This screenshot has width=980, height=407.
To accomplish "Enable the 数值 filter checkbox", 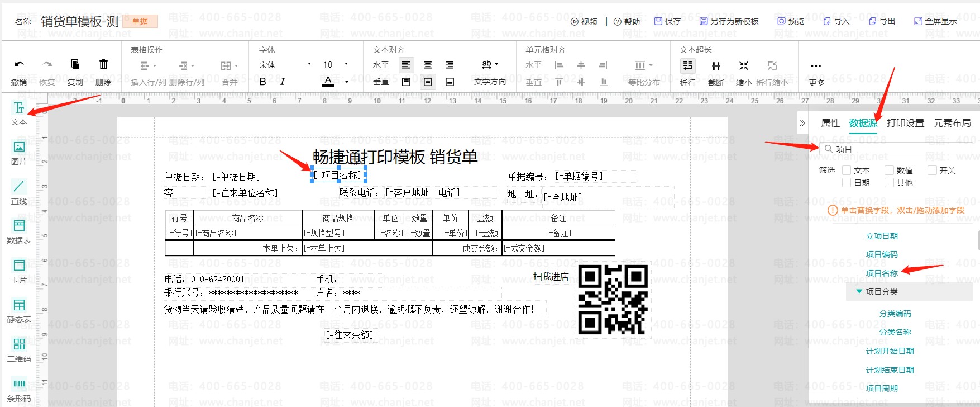I will click(890, 171).
